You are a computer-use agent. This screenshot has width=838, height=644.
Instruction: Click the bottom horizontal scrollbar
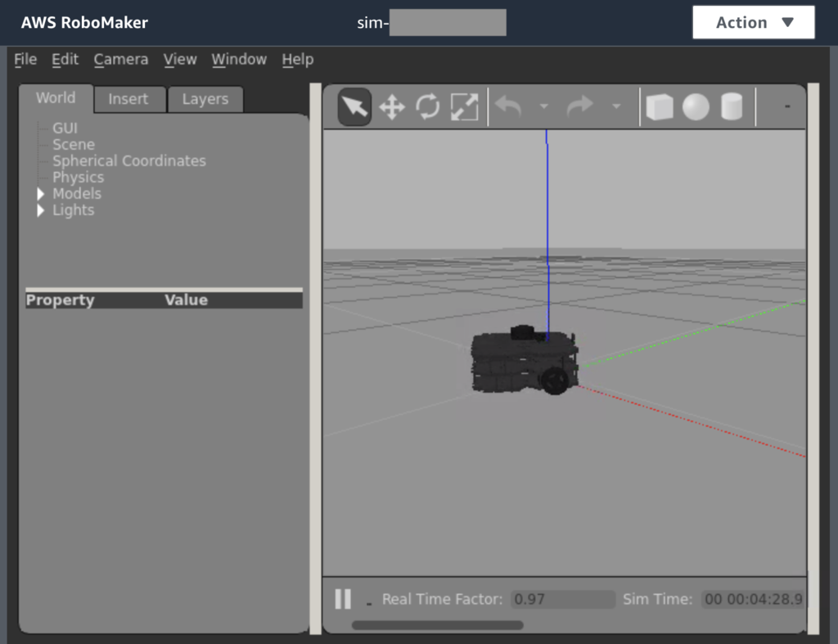click(x=437, y=625)
